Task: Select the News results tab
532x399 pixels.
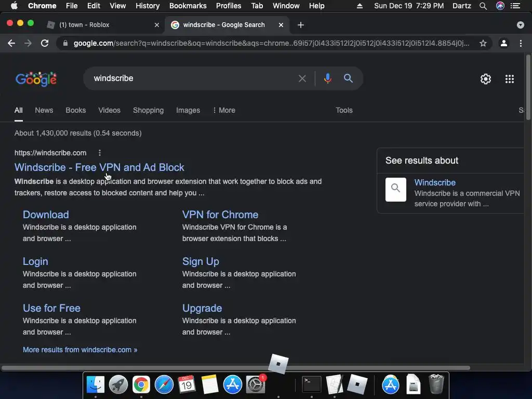Action: click(44, 110)
